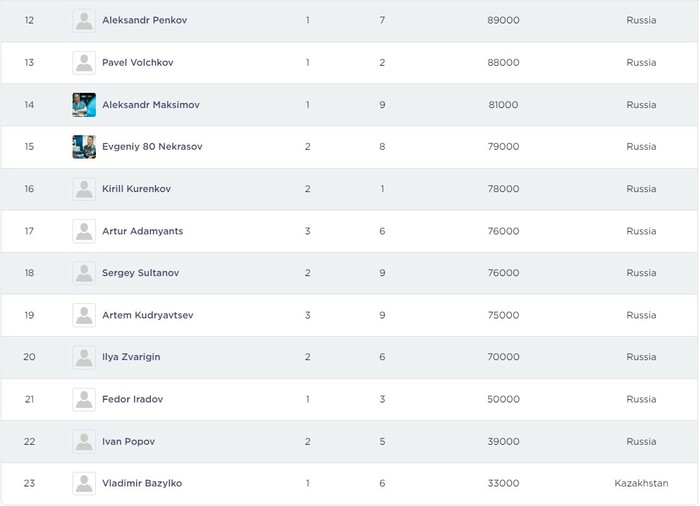Click Vladimir Bazylko's avatar icon
Image resolution: width=700 pixels, height=506 pixels.
pos(84,483)
